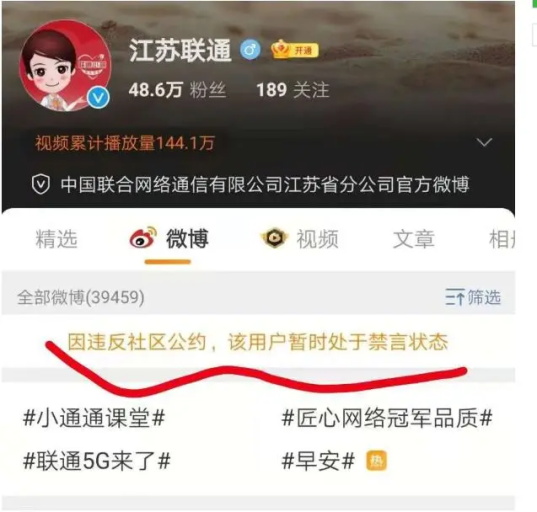Viewport: 537px width, 512px height.
Task: Switch to the 精选 tab
Action: click(x=57, y=239)
